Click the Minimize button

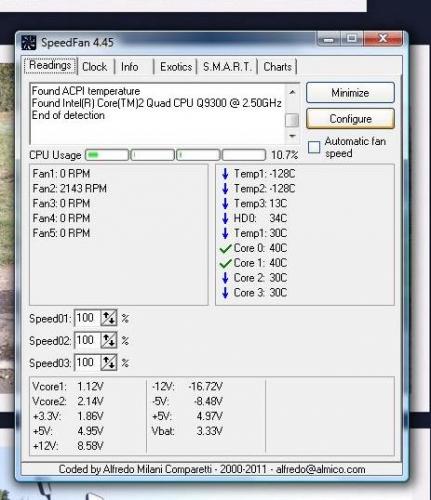[350, 93]
